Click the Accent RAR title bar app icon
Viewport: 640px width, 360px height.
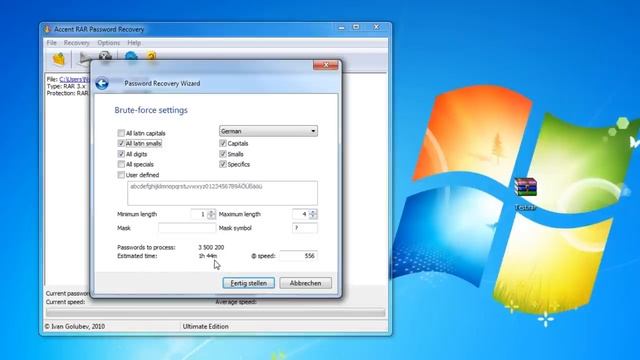pos(47,29)
